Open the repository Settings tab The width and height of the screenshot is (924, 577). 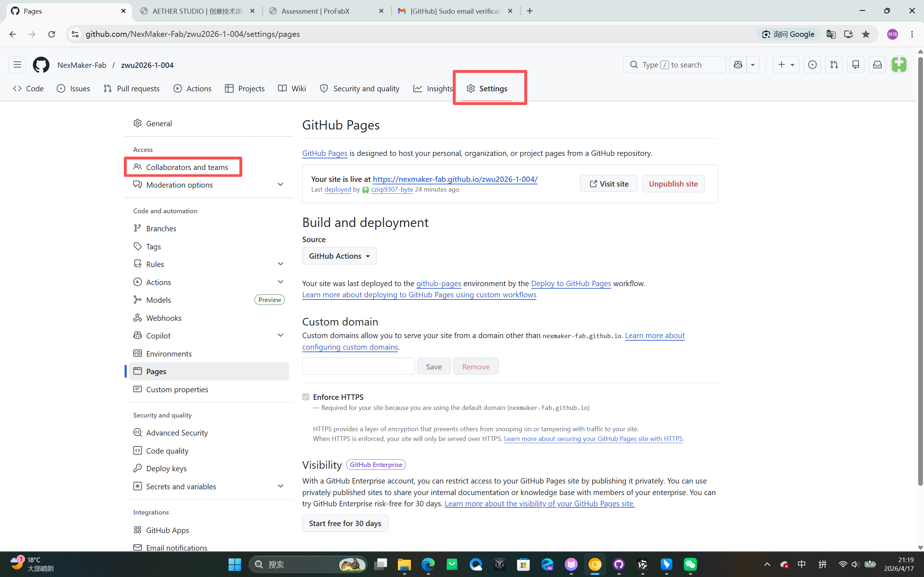(x=487, y=88)
